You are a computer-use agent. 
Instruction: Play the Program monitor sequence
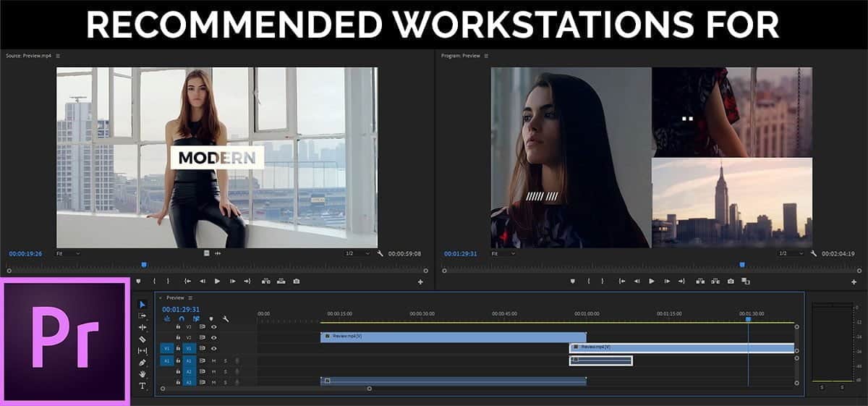tap(651, 281)
